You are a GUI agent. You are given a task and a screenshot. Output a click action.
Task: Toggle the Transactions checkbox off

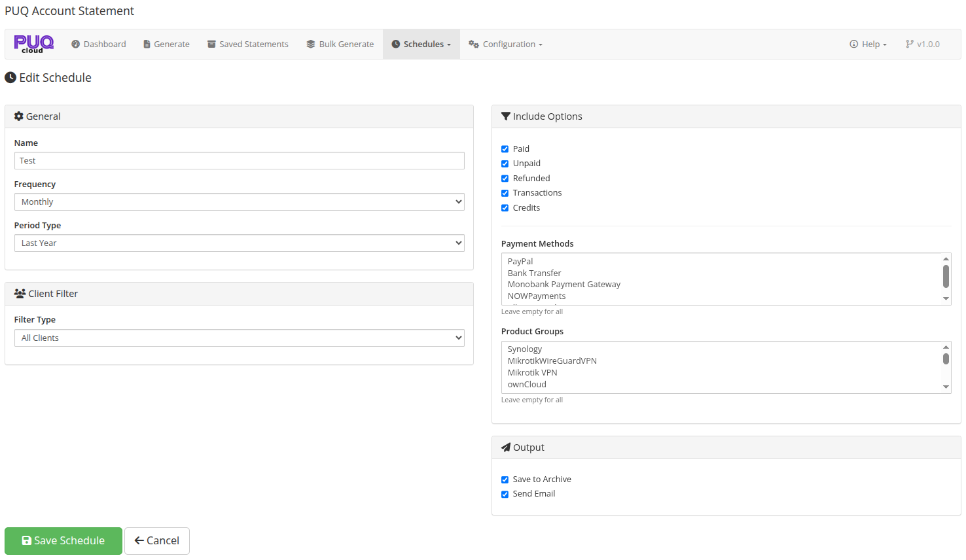(x=505, y=193)
